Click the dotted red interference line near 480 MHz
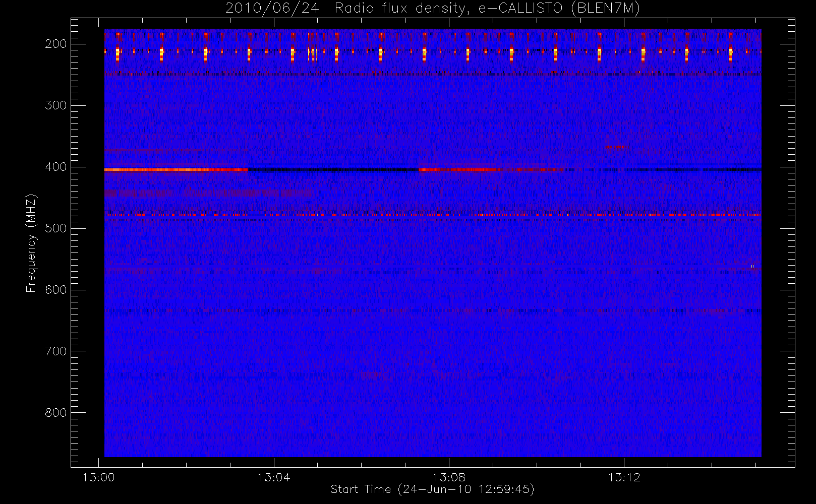816x504 pixels. click(433, 215)
